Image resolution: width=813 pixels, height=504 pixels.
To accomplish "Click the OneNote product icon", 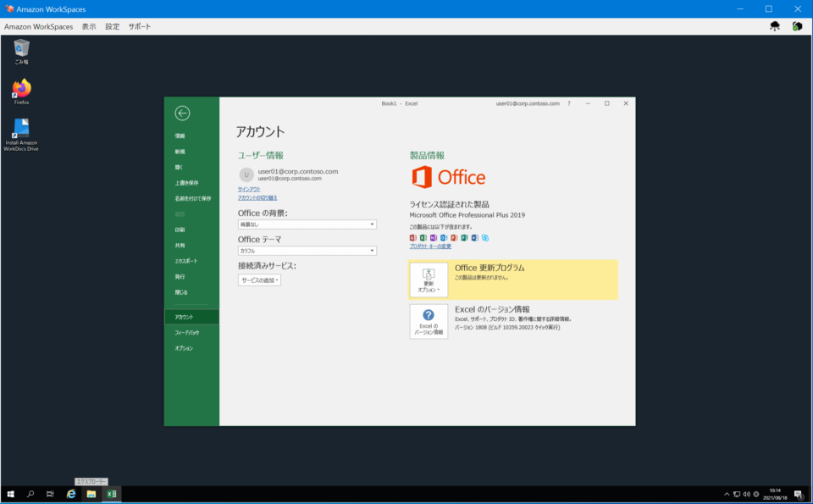I will tap(434, 238).
